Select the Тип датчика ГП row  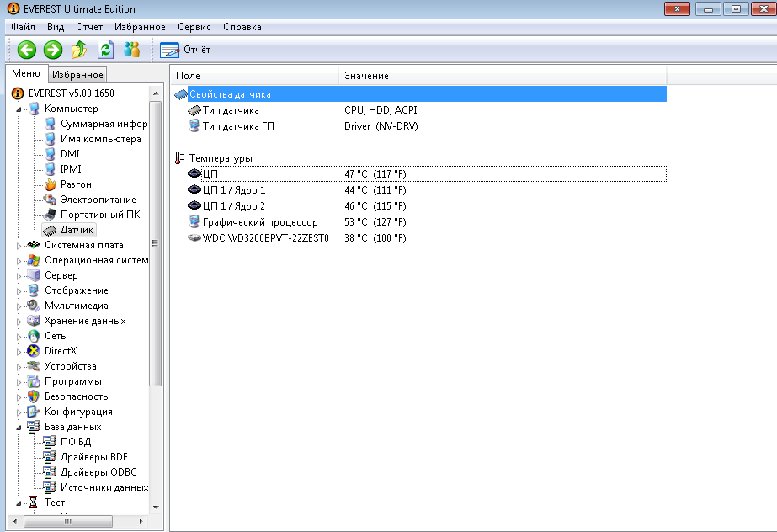point(420,125)
